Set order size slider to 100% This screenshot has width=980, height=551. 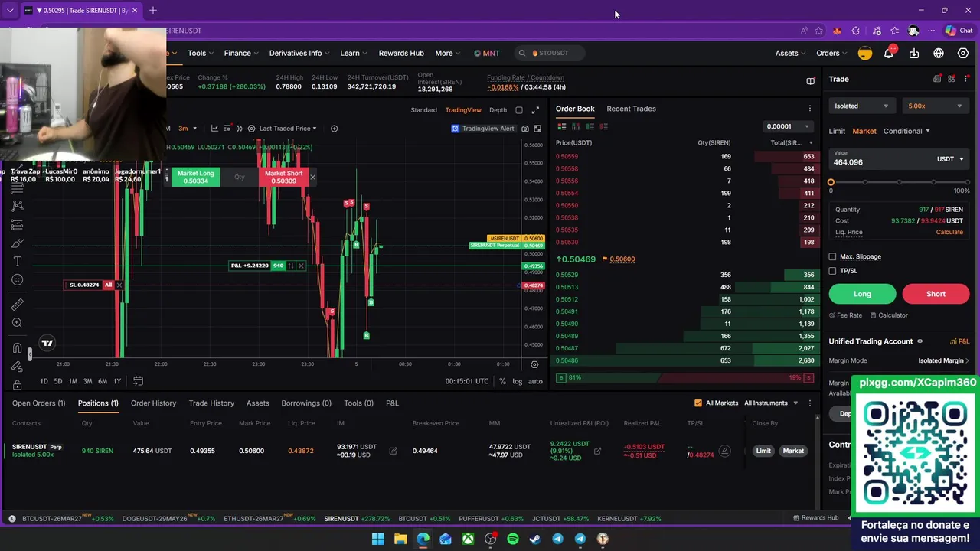point(967,182)
